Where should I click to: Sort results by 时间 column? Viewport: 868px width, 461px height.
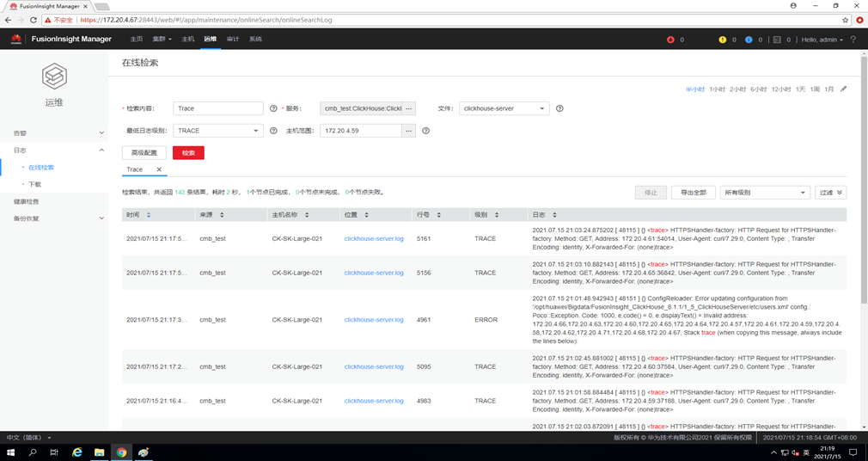[x=149, y=215]
